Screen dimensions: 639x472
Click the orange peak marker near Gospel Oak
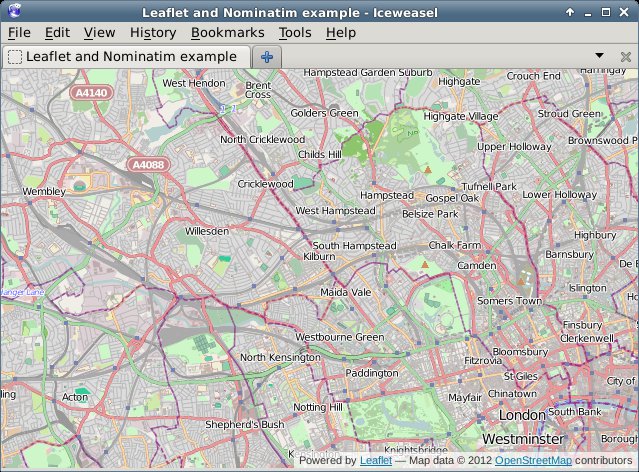(x=427, y=171)
